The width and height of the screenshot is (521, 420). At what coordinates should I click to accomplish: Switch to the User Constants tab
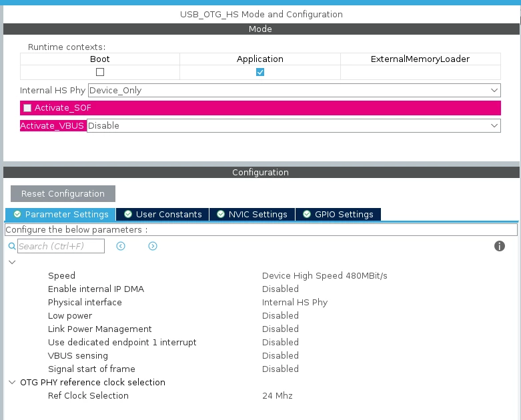click(163, 214)
